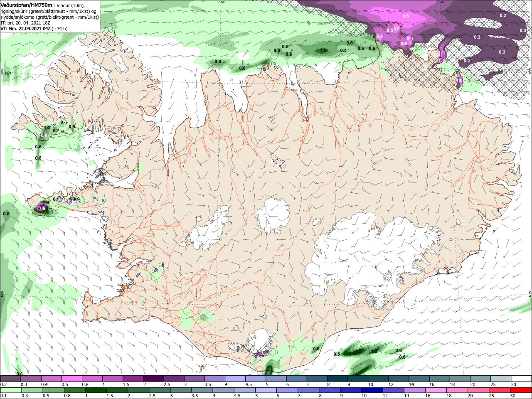Select the rain scale swatch starting at 2.5
Screen dimensions: 532x399
[x=160, y=390]
